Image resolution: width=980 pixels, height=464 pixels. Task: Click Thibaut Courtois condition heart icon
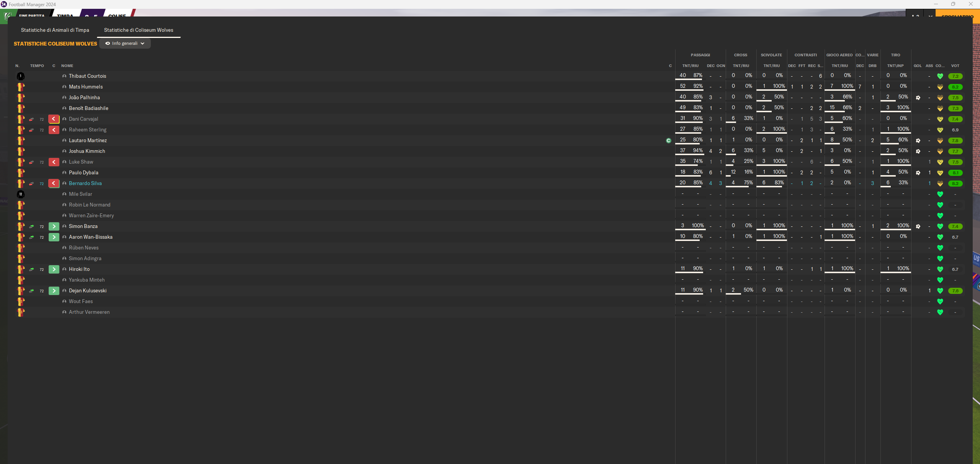(940, 76)
